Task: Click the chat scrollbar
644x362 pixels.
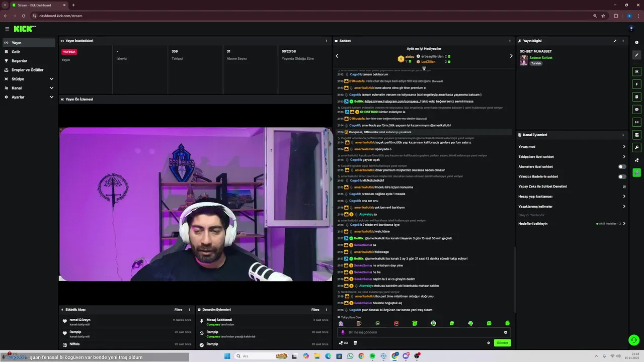Action: click(x=515, y=279)
